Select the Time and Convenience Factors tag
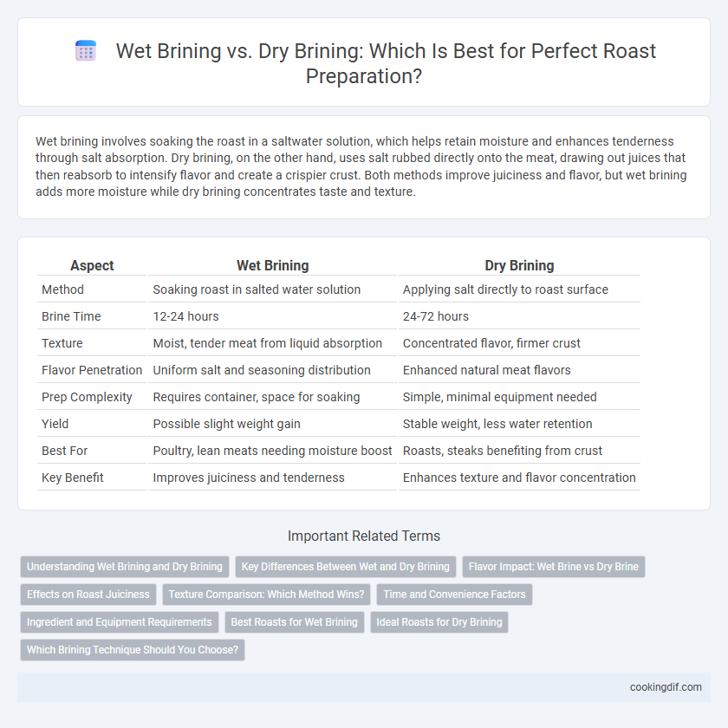The width and height of the screenshot is (728, 728). point(454,595)
